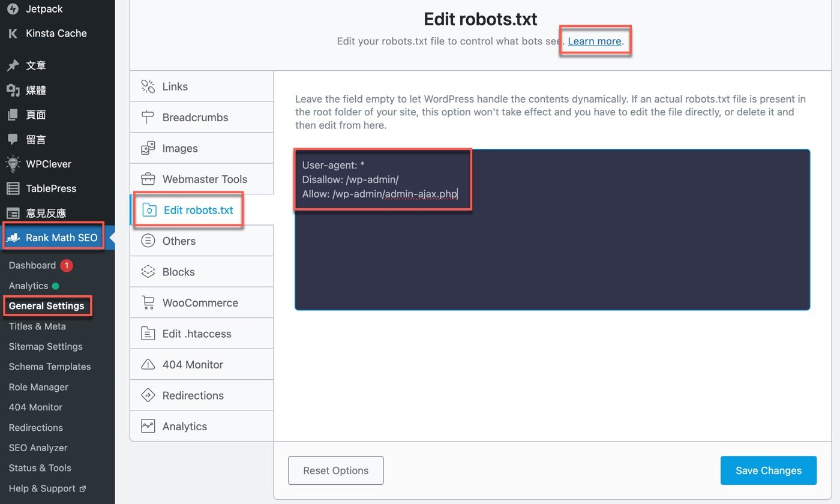Open Role Manager in the submenu
This screenshot has width=840, height=504.
(38, 387)
